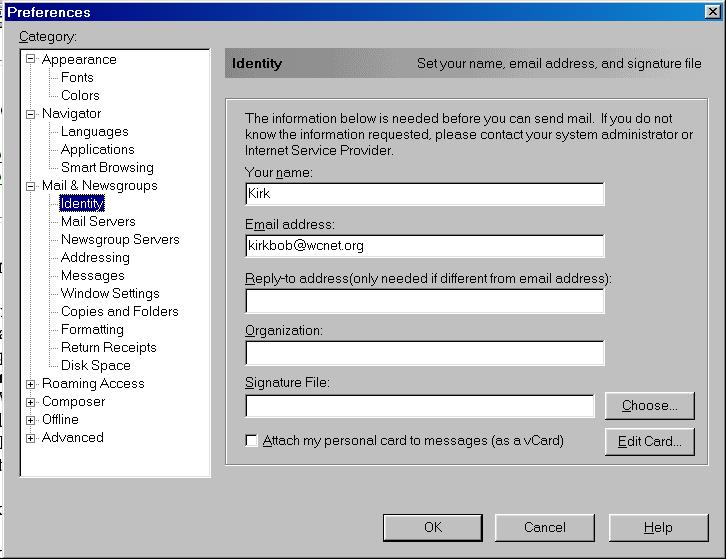This screenshot has width=726, height=559.
Task: Open Return Receipts settings
Action: [108, 348]
